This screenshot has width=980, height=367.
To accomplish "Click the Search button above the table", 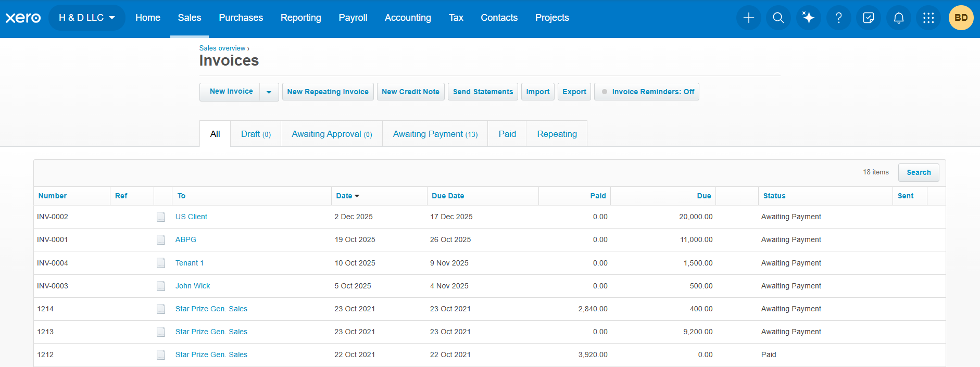I will (x=919, y=172).
